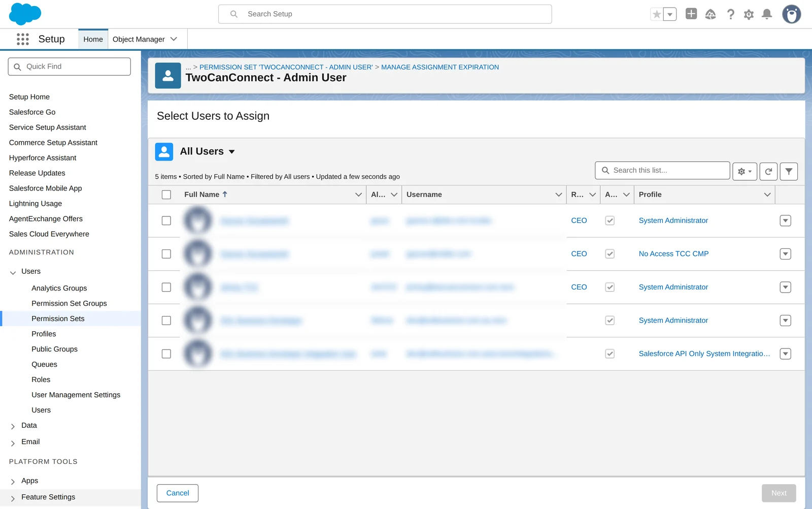Select the third row CEO user checkbox
The height and width of the screenshot is (509, 812).
click(166, 287)
